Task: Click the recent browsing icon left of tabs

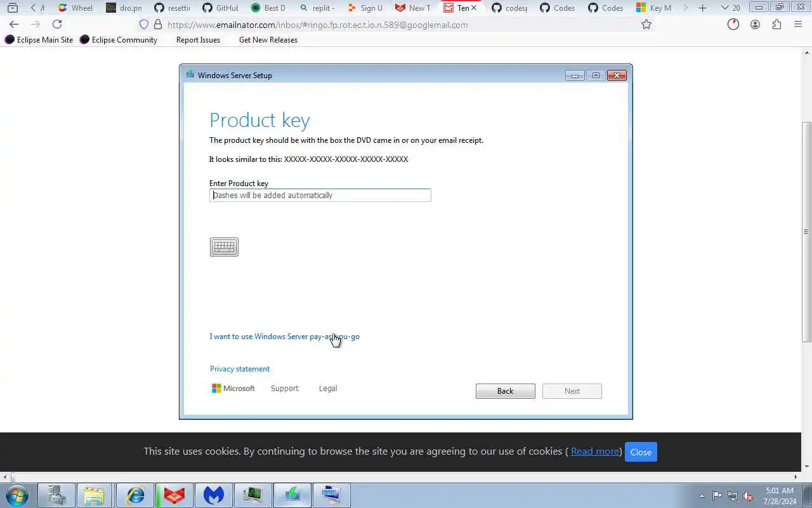Action: (x=12, y=8)
